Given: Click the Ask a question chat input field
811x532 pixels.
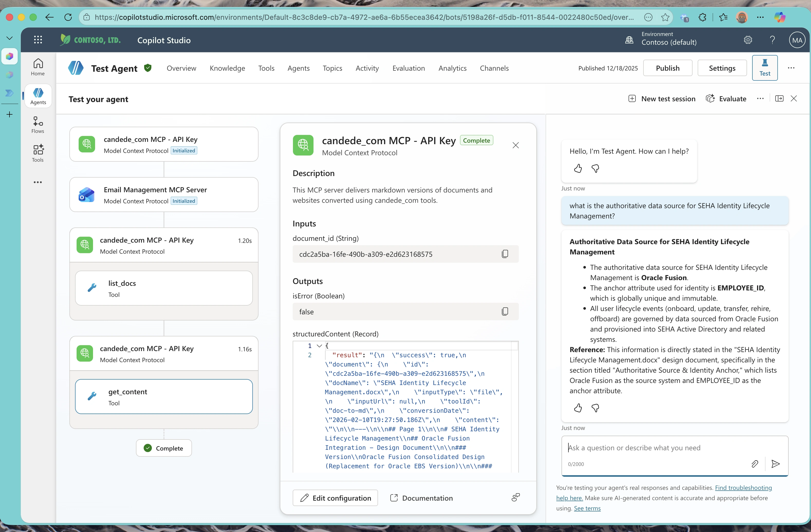Looking at the screenshot, I should coord(647,447).
